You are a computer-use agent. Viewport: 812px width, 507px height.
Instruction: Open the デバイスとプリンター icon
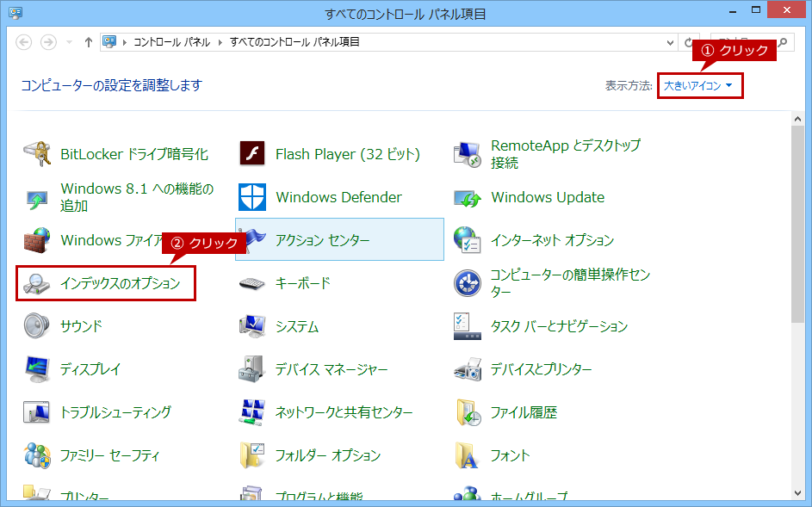[468, 369]
